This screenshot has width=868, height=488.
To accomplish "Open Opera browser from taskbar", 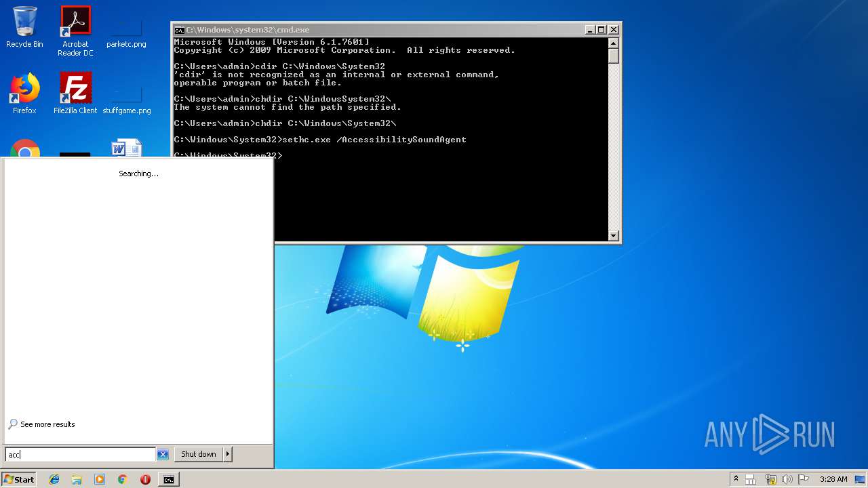I will 145,479.
